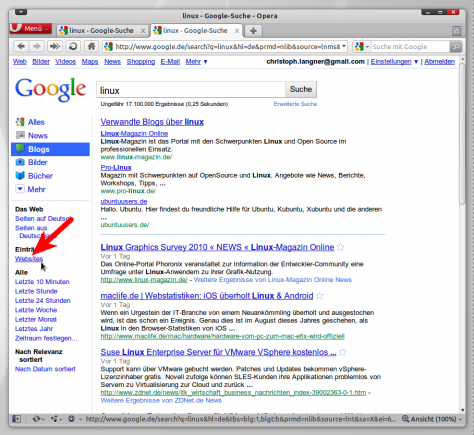Open the Einstellungen dropdown arrow
Image resolution: width=474 pixels, height=435 pixels.
[x=416, y=62]
